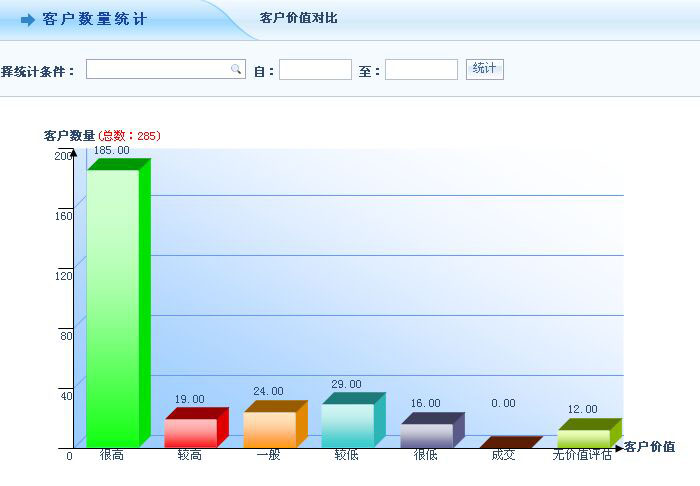This screenshot has height=486, width=700.
Task: Focus the 统计条件 search input field
Action: point(158,69)
